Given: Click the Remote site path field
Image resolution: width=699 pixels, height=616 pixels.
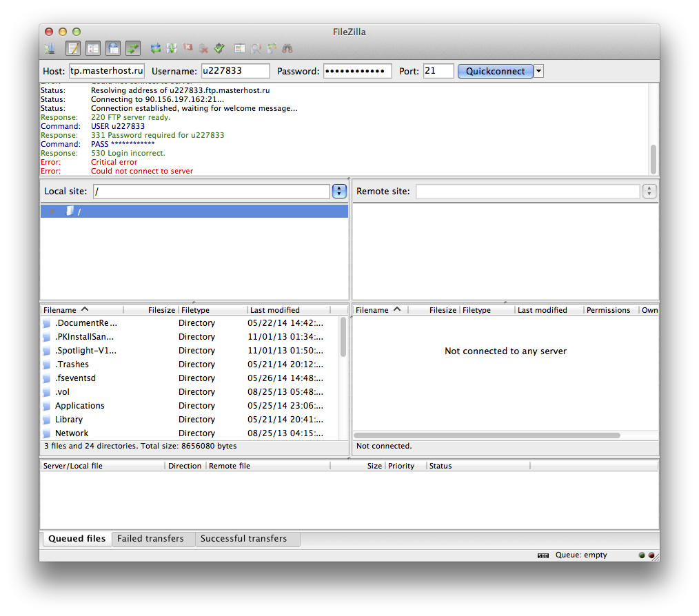Looking at the screenshot, I should 528,192.
